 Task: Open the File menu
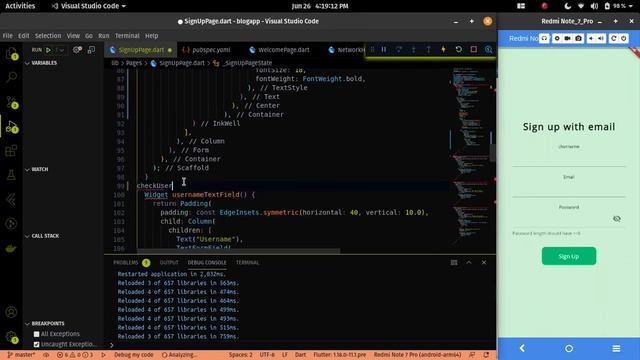pyautogui.click(x=8, y=36)
